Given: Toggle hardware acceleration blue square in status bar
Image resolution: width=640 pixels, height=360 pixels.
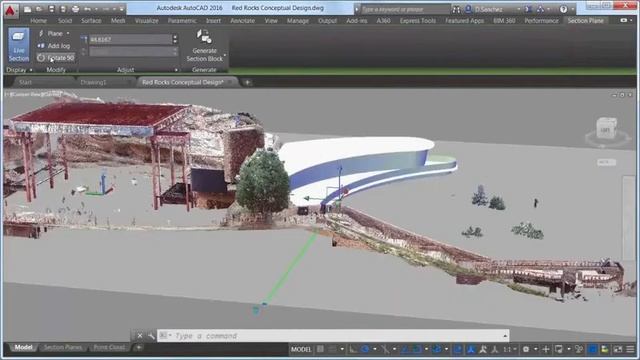Looking at the screenshot, I should click(x=592, y=349).
